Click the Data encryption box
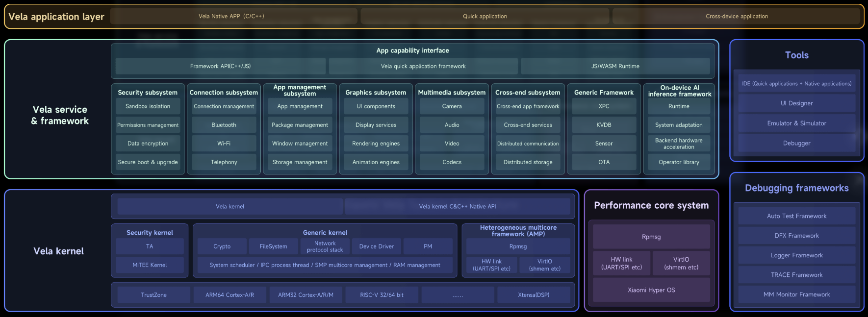The height and width of the screenshot is (317, 868). click(x=148, y=144)
